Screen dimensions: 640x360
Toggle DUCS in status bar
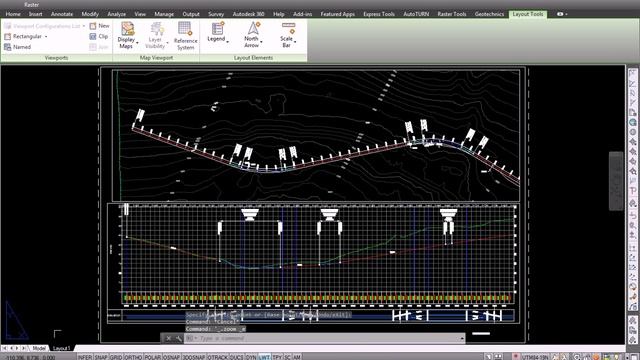(x=236, y=357)
